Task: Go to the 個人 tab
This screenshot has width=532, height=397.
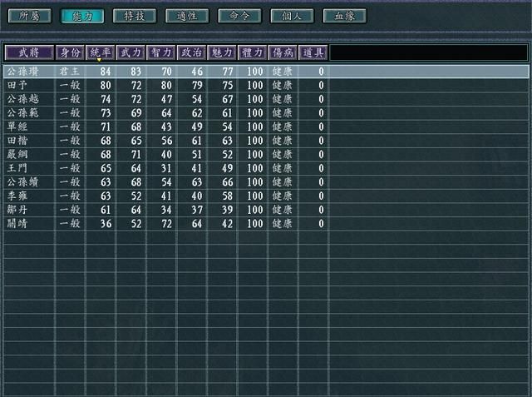Action: click(x=292, y=16)
